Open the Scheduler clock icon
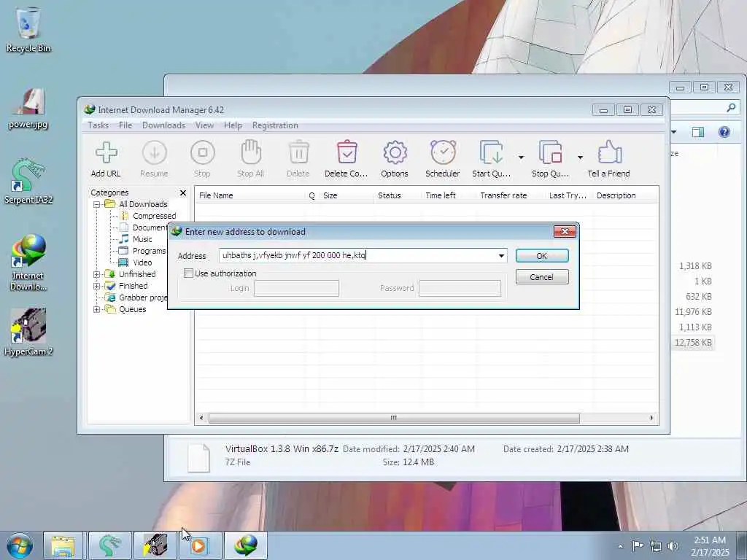 point(443,152)
